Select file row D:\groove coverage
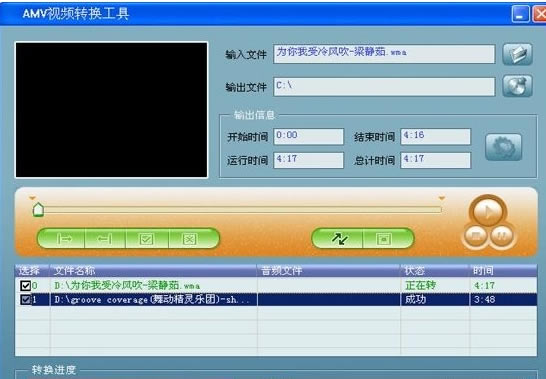 coord(276,300)
